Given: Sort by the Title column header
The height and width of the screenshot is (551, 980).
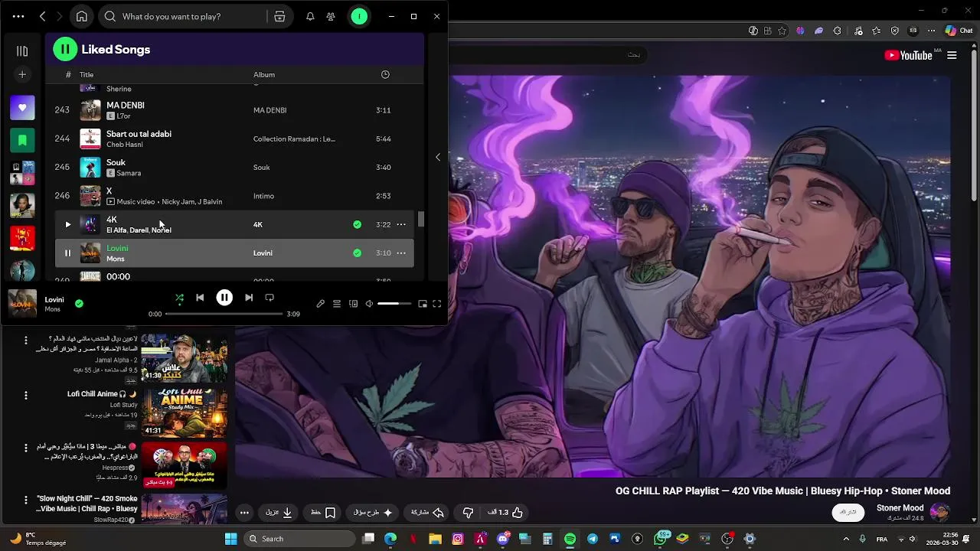Looking at the screenshot, I should 87,74.
